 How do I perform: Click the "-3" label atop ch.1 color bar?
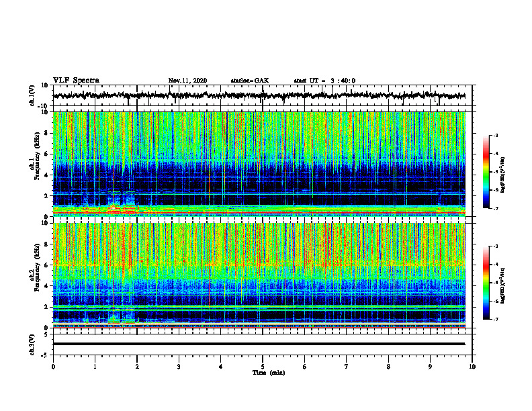(x=495, y=136)
